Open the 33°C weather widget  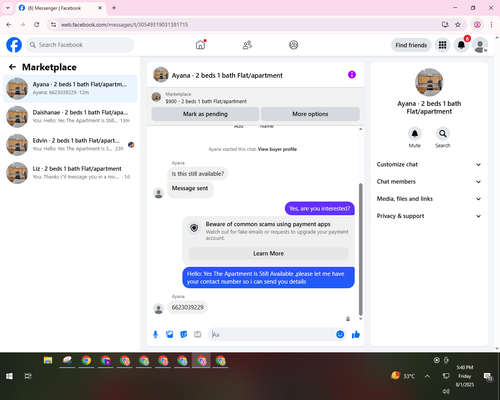click(x=403, y=376)
